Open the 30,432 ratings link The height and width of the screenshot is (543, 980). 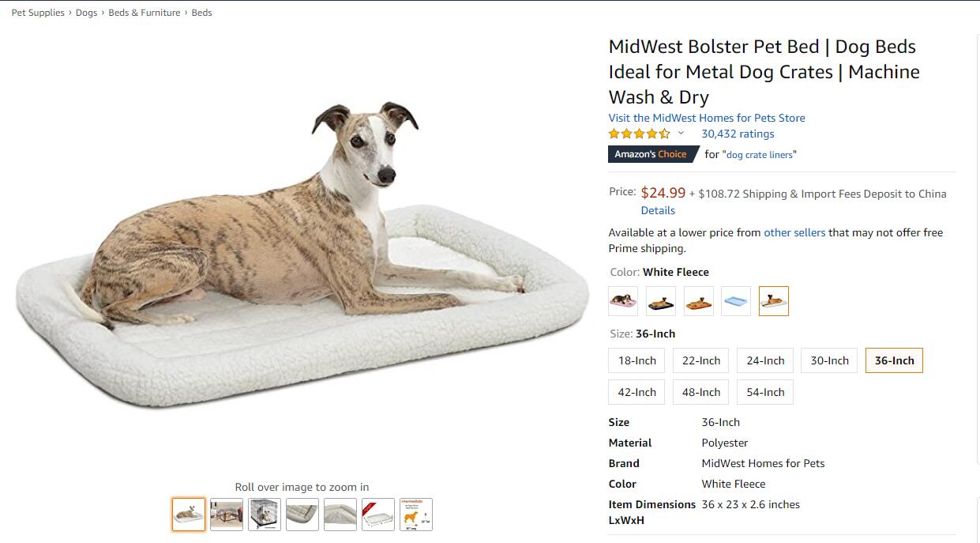click(x=738, y=134)
